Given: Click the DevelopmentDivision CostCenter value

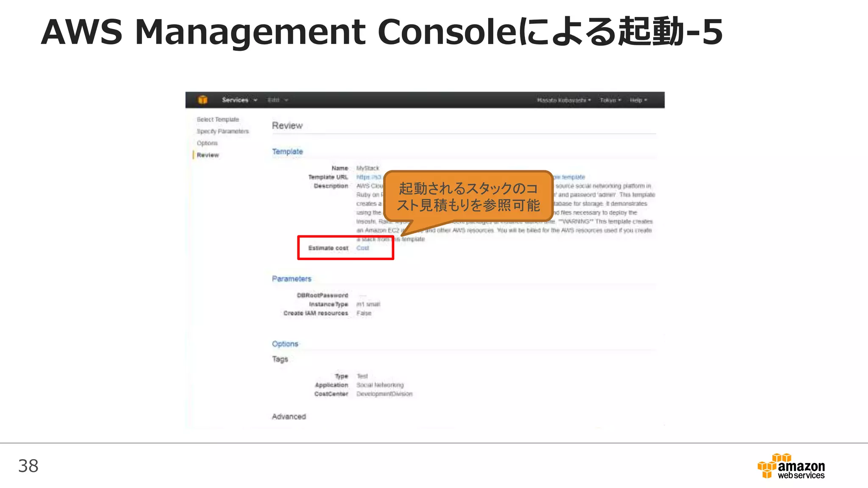Looking at the screenshot, I should [x=384, y=394].
